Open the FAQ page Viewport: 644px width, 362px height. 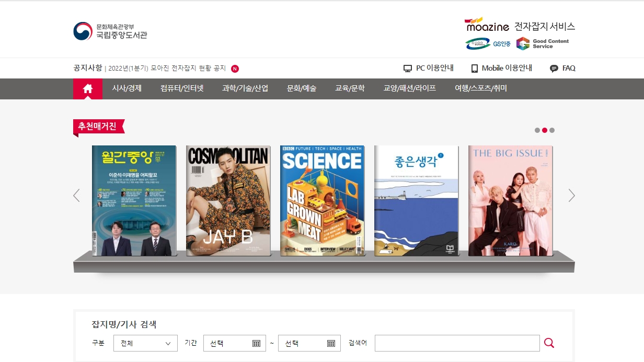point(563,69)
